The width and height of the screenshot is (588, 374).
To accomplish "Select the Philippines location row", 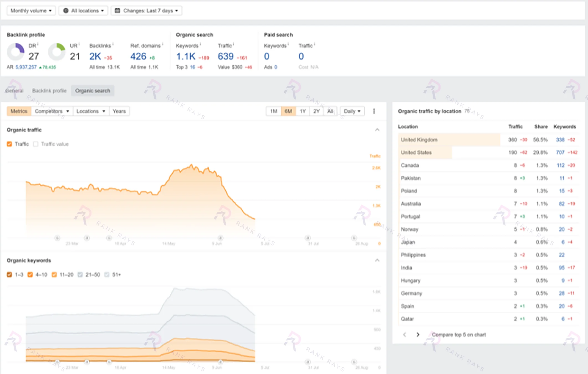I will (489, 255).
